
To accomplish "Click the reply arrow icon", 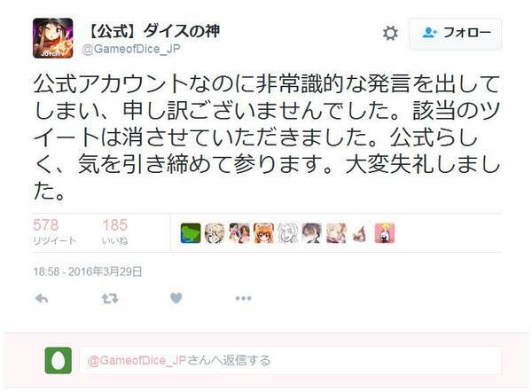I will click(x=42, y=299).
